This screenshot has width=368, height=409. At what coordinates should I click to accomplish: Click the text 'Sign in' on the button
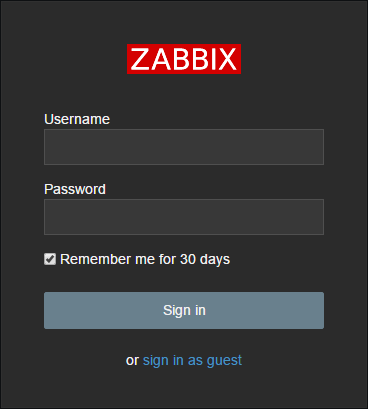pyautogui.click(x=184, y=310)
